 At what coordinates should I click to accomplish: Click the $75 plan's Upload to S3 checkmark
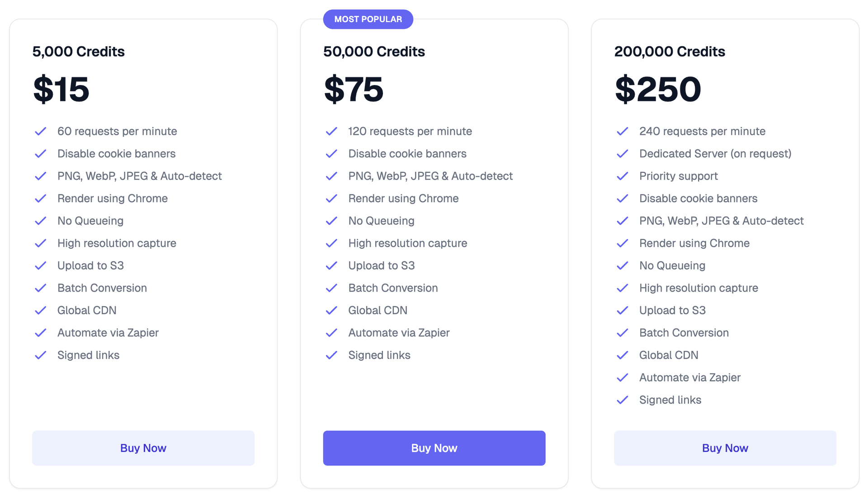coord(331,265)
